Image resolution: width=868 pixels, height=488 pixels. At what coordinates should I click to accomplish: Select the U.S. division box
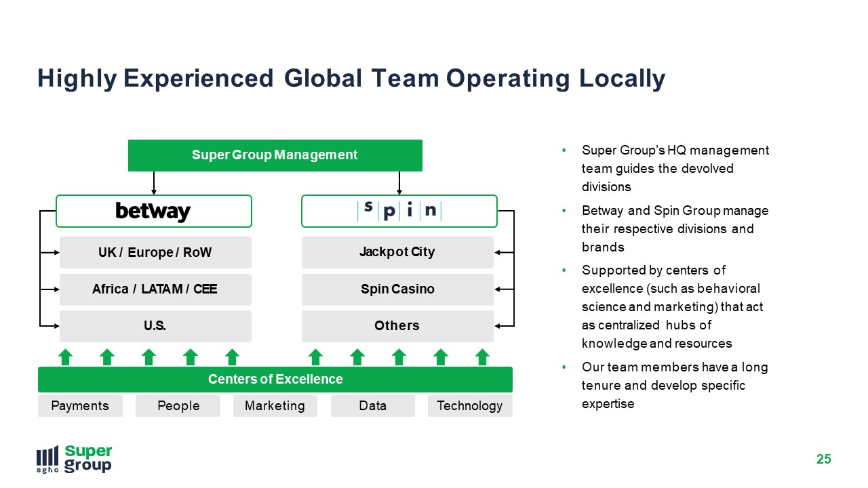tap(155, 326)
